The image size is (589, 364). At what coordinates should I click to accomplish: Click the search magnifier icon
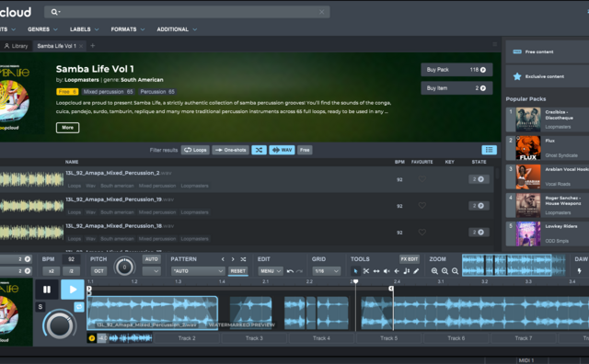[x=53, y=12]
